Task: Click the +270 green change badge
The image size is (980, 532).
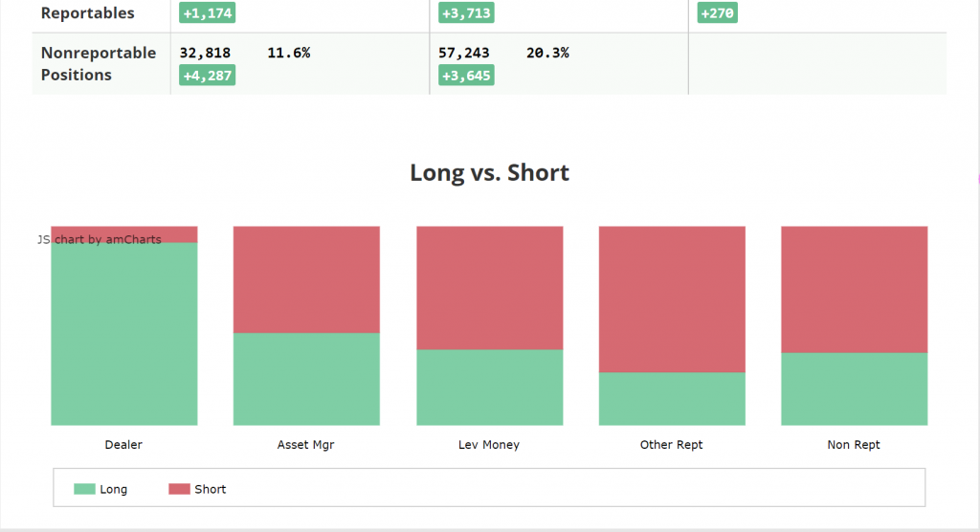Action: [718, 13]
